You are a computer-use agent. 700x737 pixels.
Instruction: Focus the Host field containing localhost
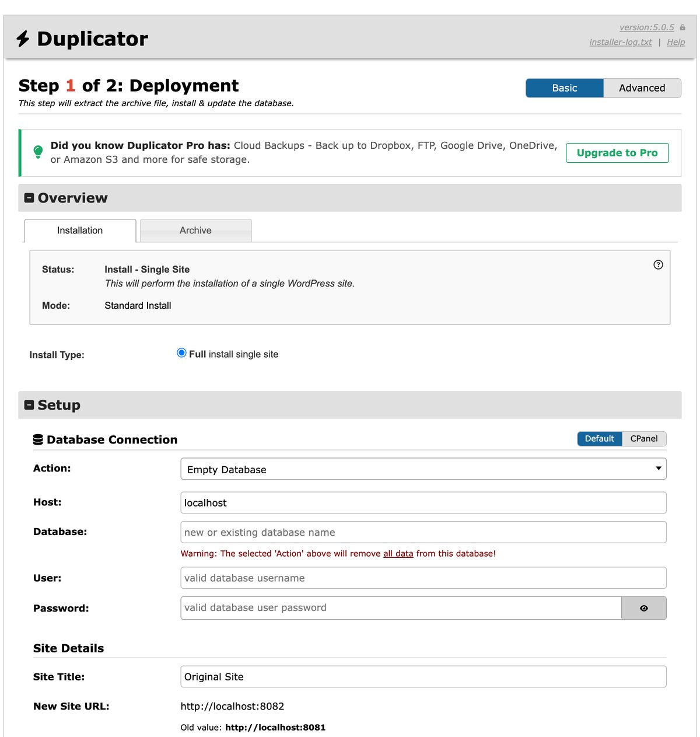tap(423, 503)
